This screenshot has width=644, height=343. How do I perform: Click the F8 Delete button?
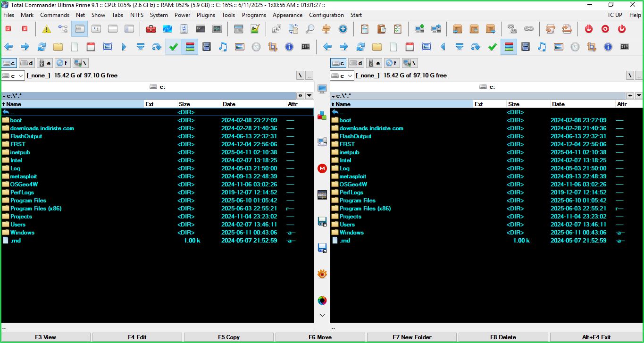click(503, 337)
